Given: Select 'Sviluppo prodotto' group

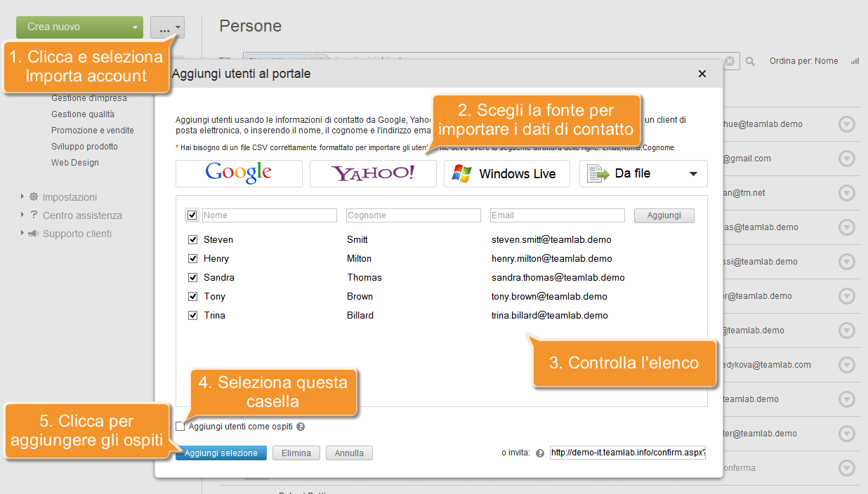Looking at the screenshot, I should pos(84,147).
